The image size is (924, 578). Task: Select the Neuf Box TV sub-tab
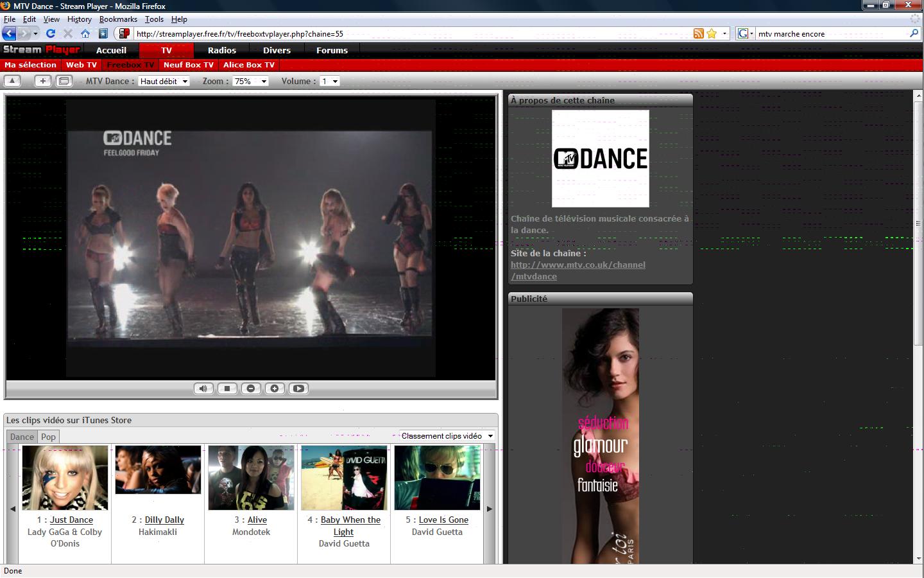(x=188, y=65)
